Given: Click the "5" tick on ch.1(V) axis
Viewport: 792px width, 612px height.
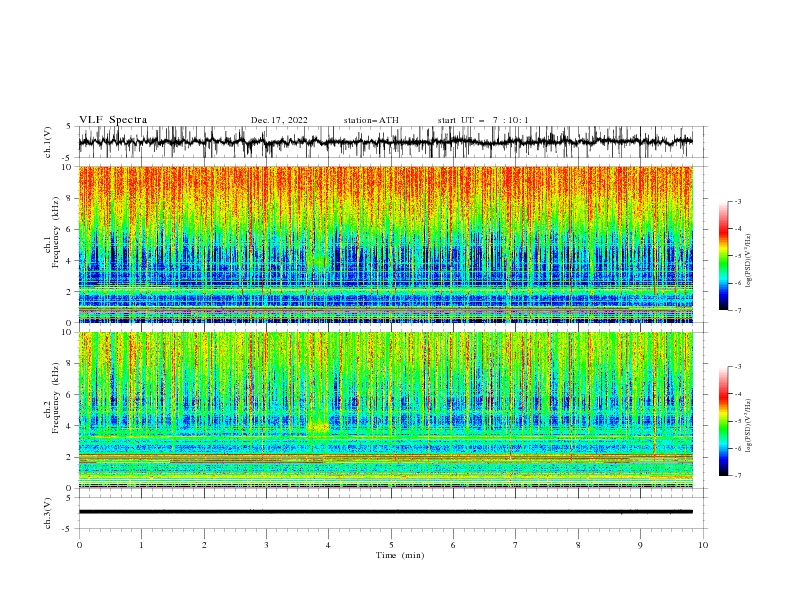Looking at the screenshot, I should 69,127.
